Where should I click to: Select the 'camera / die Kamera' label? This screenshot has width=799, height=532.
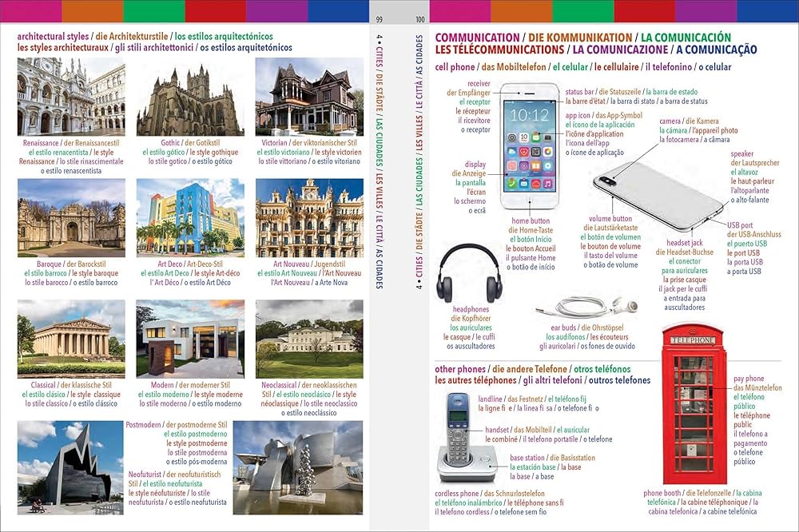click(x=689, y=121)
